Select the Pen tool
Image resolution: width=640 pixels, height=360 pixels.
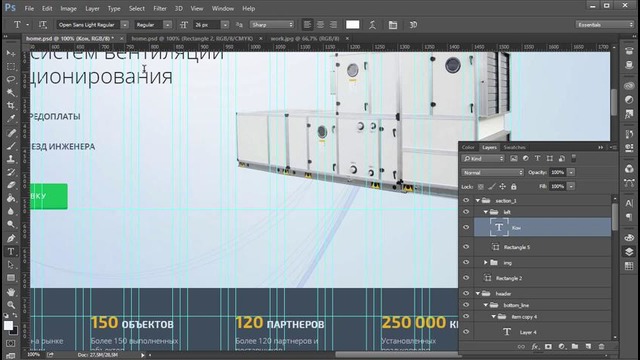11,238
